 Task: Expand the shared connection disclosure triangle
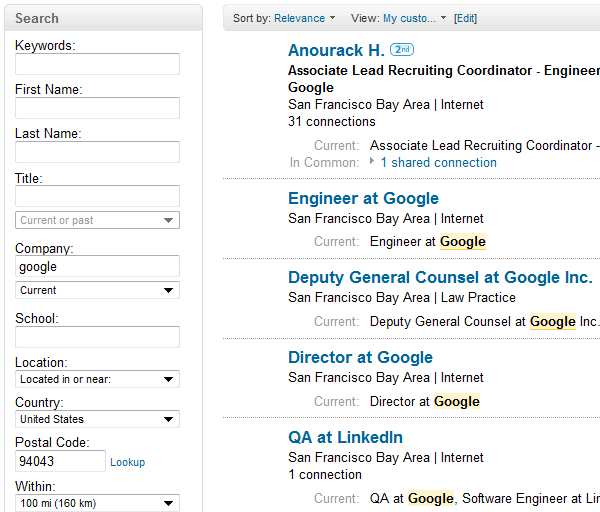coord(372,161)
